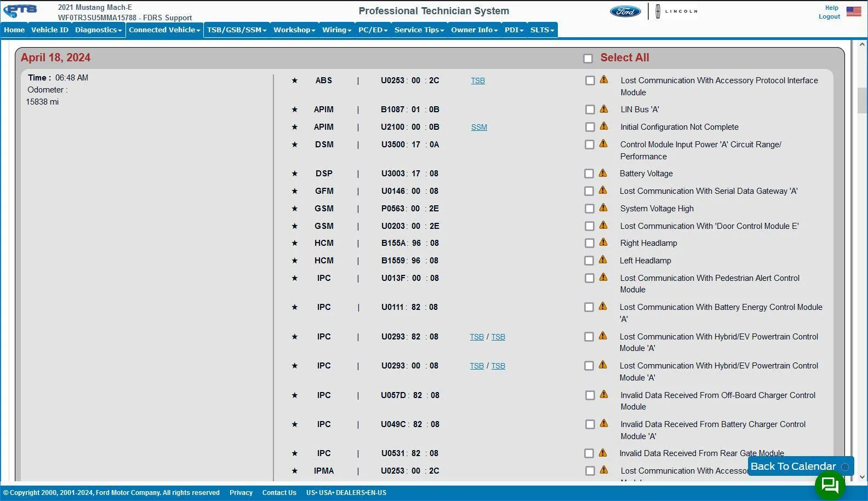This screenshot has height=501, width=868.
Task: Expand the TSB/GSB/SSM dropdown
Action: pos(237,30)
